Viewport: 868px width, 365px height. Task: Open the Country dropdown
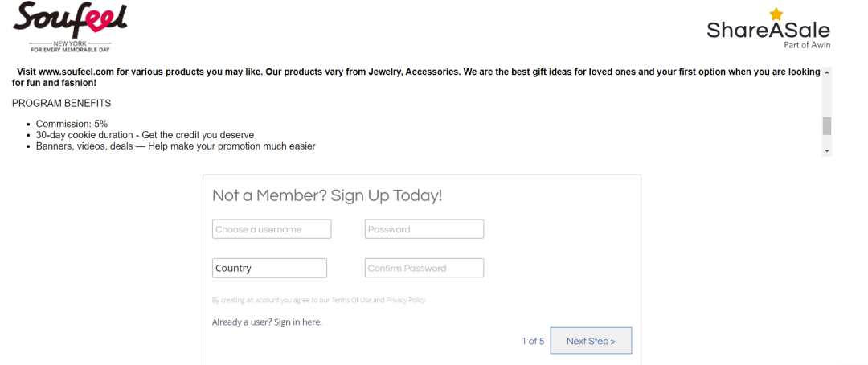[269, 268]
